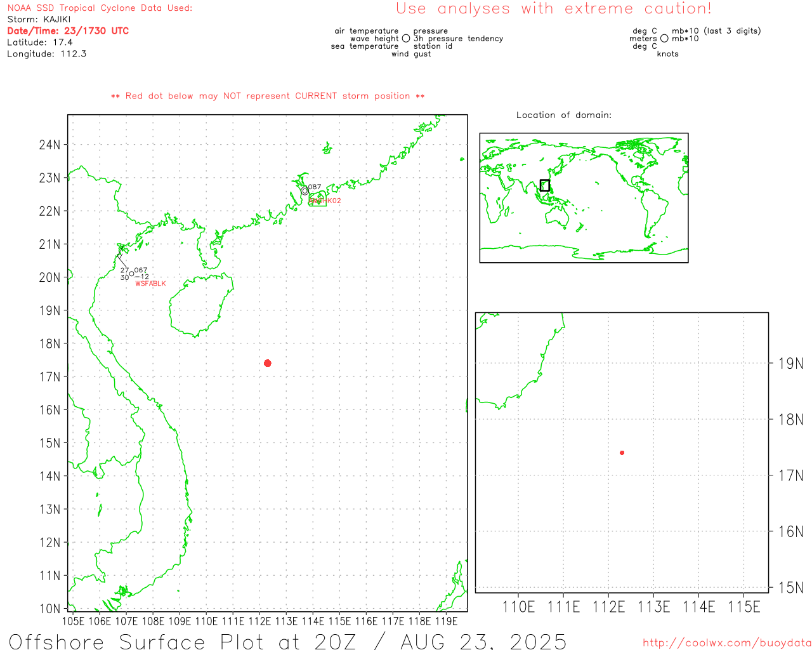Open the coolwx.com/buoydata link

[x=727, y=643]
